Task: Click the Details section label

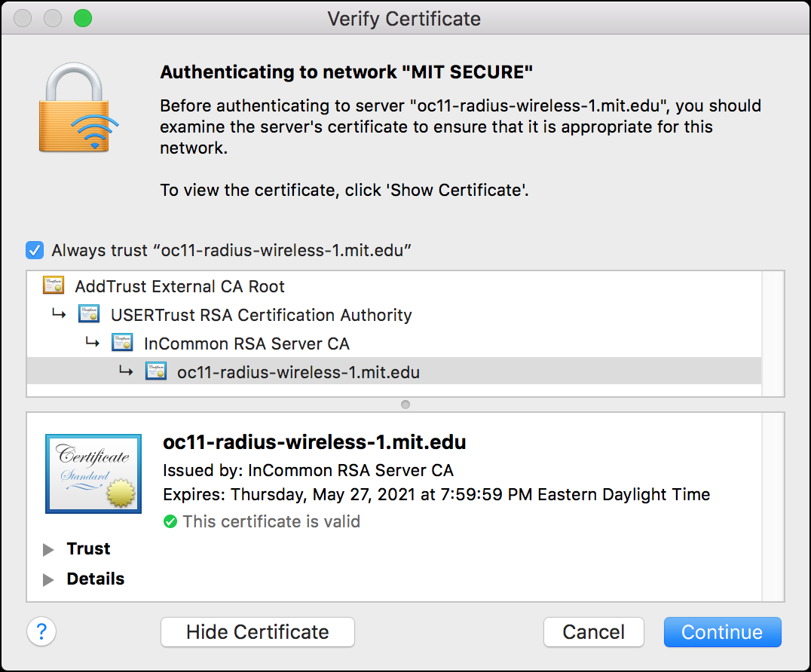Action: point(96,579)
